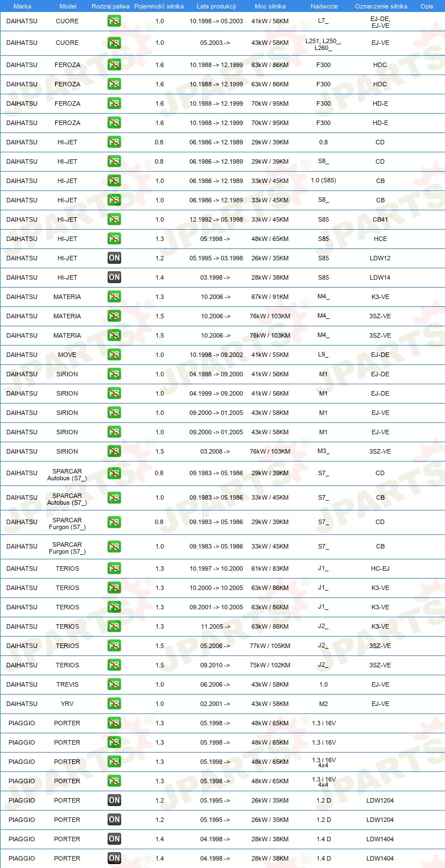Click the '67kW / 91KM' power cell

[x=270, y=297]
